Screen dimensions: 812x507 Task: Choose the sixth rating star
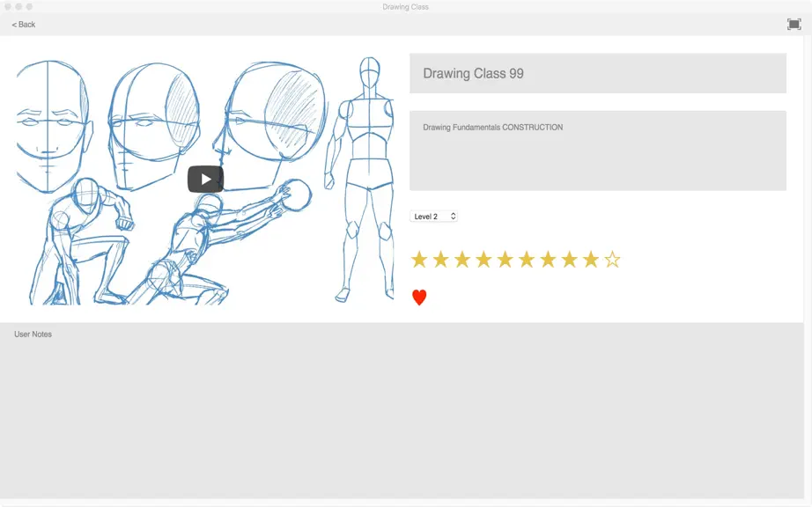pyautogui.click(x=526, y=259)
